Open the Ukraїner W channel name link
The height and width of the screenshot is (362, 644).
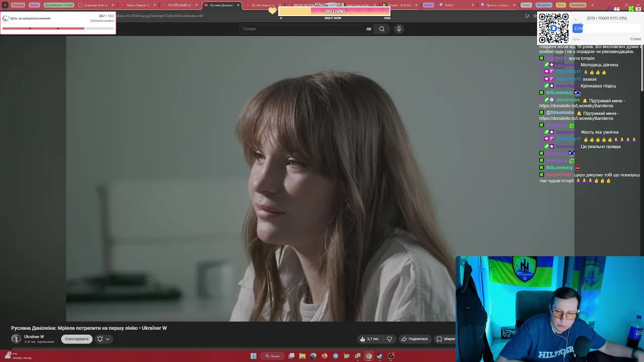click(34, 337)
